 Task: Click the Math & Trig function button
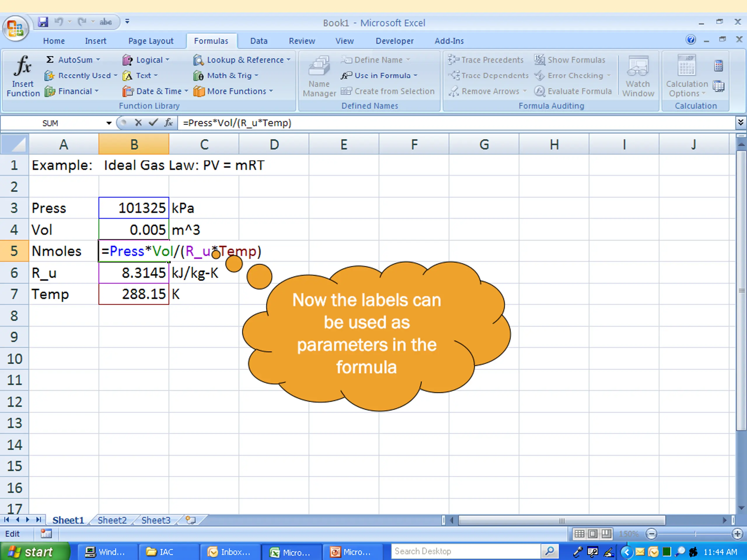[226, 75]
